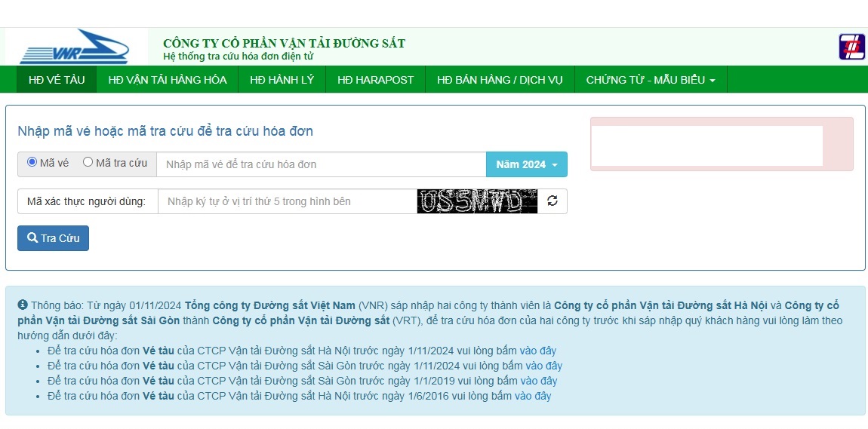
Task: Switch to the 'HĐ Hành lý' tab
Action: click(x=282, y=80)
